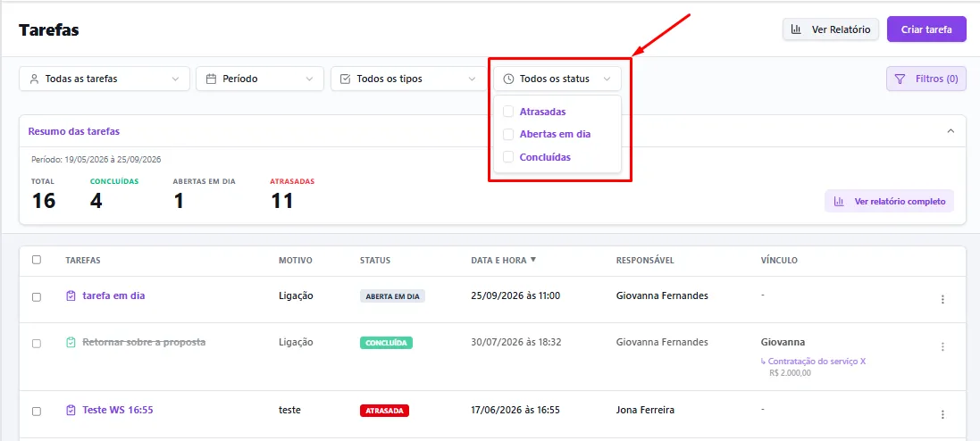Click the CONCLUÍDAS count 4
Image resolution: width=980 pixels, height=441 pixels.
96,201
